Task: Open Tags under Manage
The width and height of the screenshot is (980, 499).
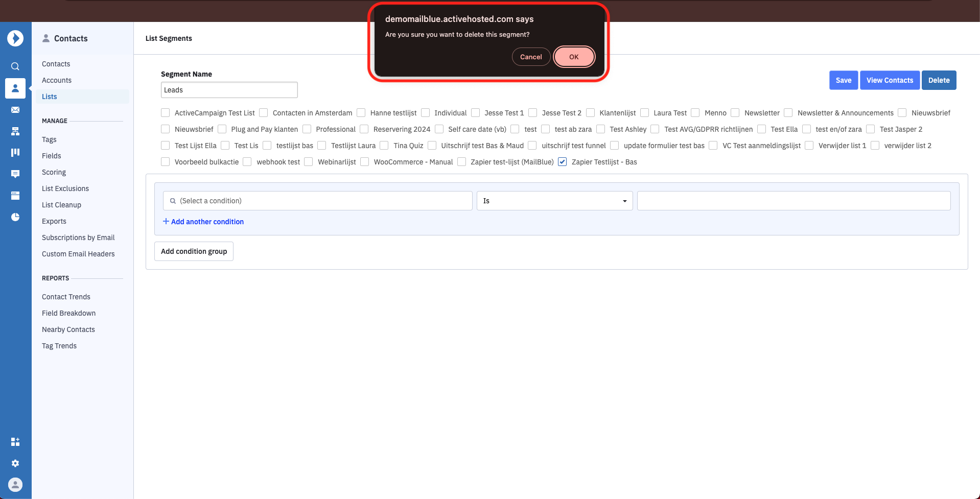Action: pyautogui.click(x=49, y=139)
